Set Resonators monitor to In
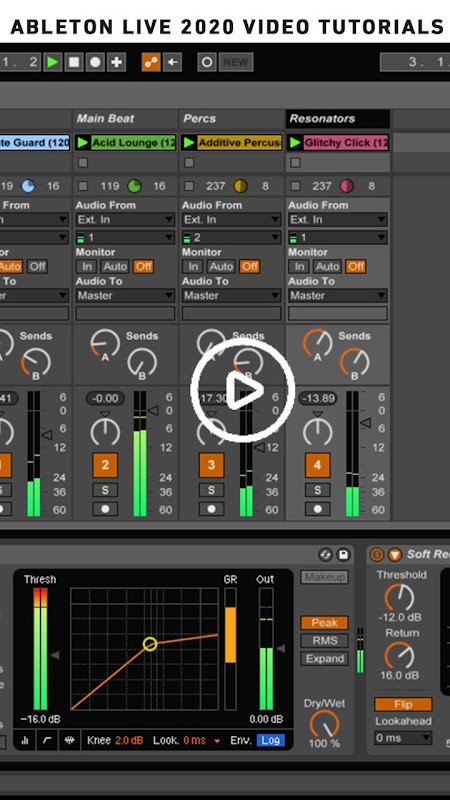This screenshot has width=450, height=800. 299,266
